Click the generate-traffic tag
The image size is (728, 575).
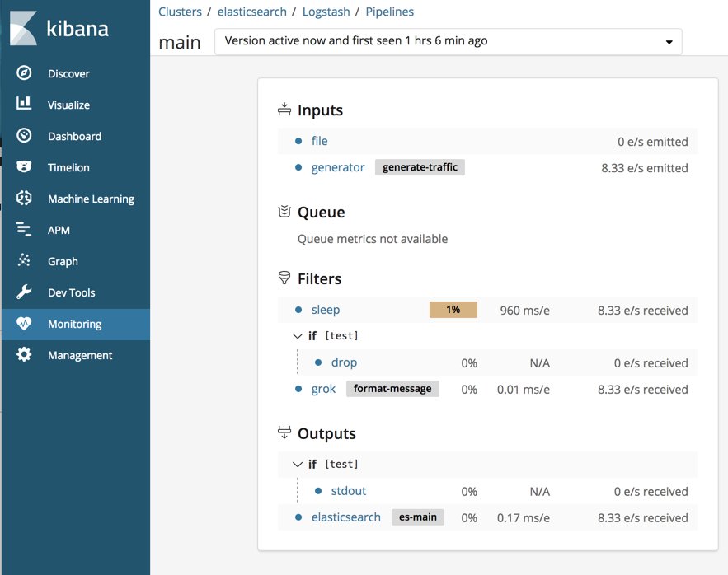(x=420, y=167)
